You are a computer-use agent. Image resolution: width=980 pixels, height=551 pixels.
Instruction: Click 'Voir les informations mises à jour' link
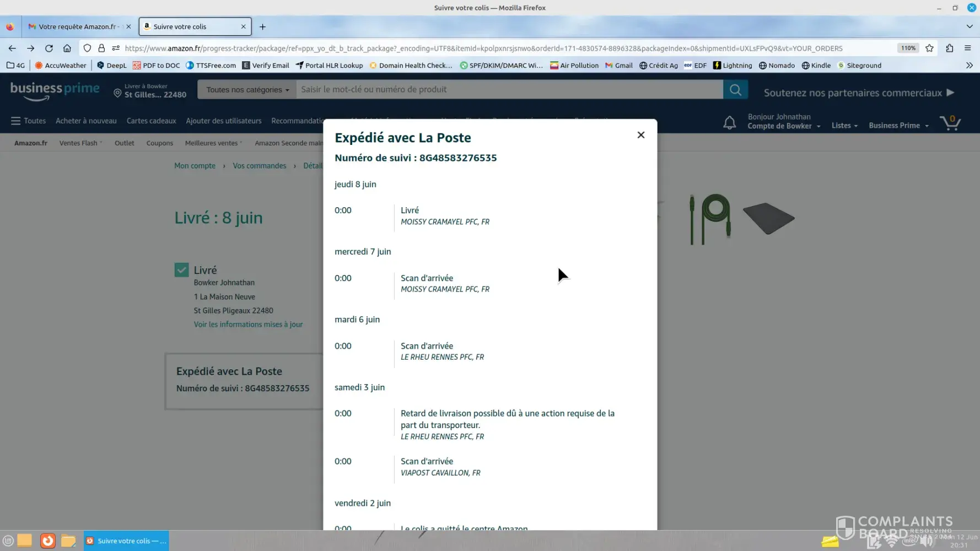pyautogui.click(x=248, y=325)
